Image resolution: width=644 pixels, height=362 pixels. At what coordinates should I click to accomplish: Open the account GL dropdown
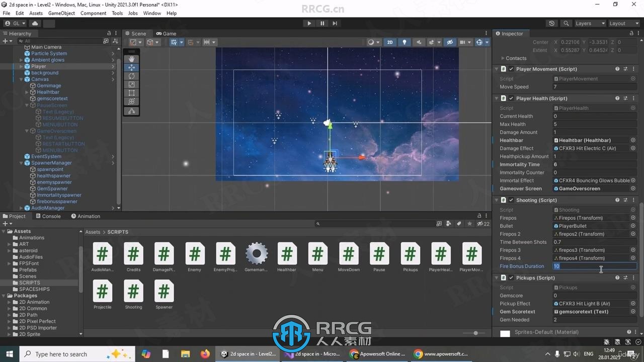pyautogui.click(x=15, y=23)
